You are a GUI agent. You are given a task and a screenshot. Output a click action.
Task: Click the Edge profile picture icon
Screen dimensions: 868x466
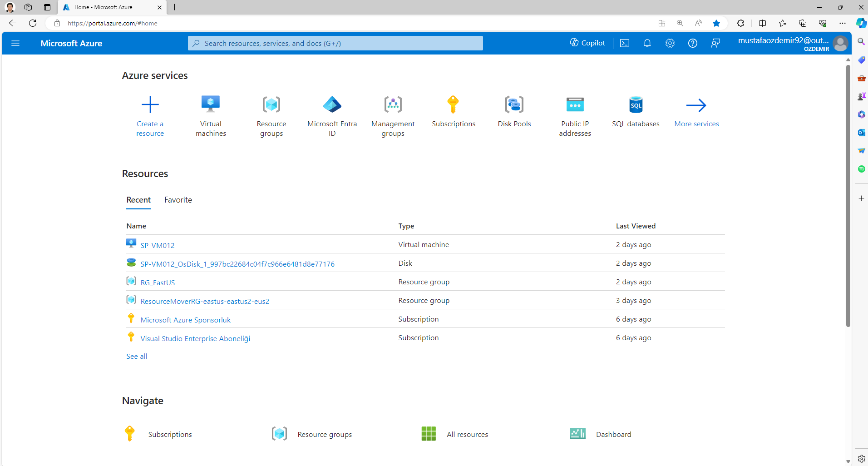click(x=10, y=7)
